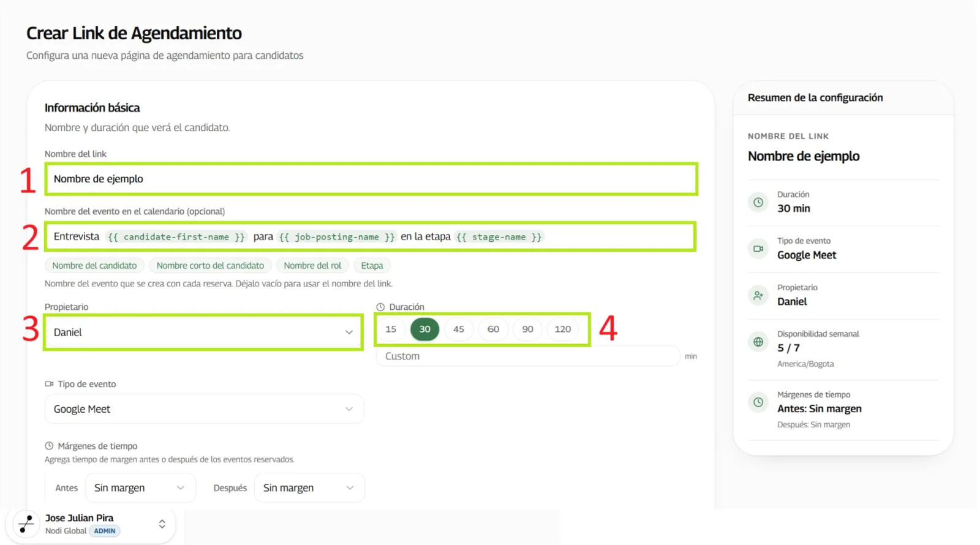Click the video camera icon beside Tipo de evento label
This screenshot has width=980, height=545.
49,384
